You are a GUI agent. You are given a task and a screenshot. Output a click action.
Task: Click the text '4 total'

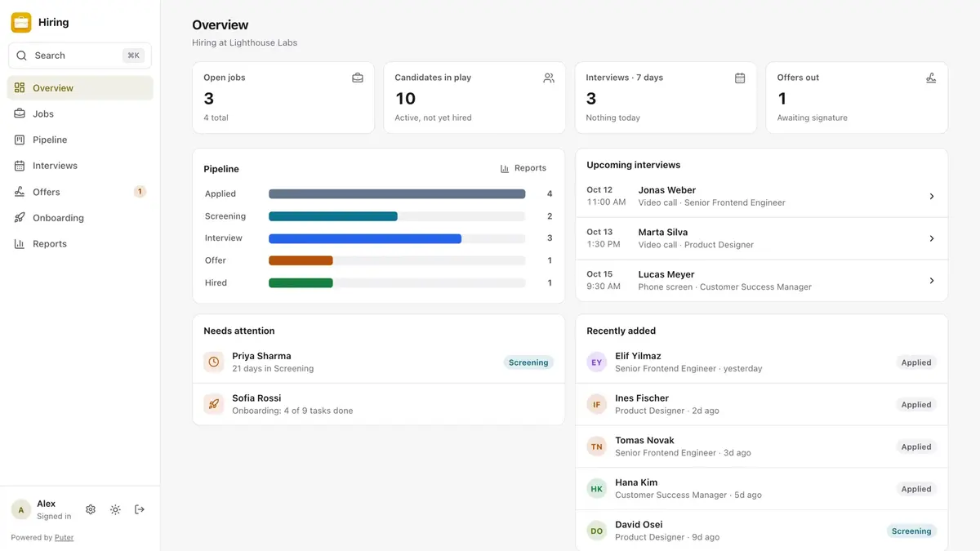[216, 118]
